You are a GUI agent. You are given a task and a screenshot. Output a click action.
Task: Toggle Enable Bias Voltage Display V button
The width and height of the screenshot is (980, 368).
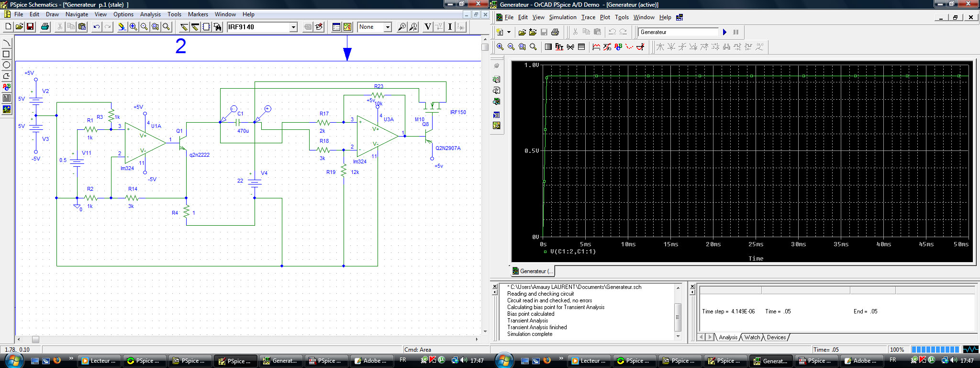click(x=427, y=27)
